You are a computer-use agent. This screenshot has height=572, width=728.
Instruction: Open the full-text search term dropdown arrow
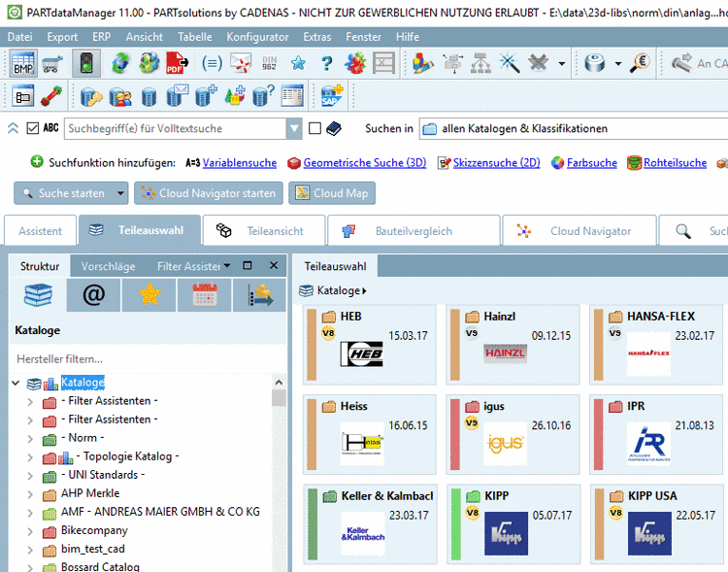pyautogui.click(x=294, y=129)
